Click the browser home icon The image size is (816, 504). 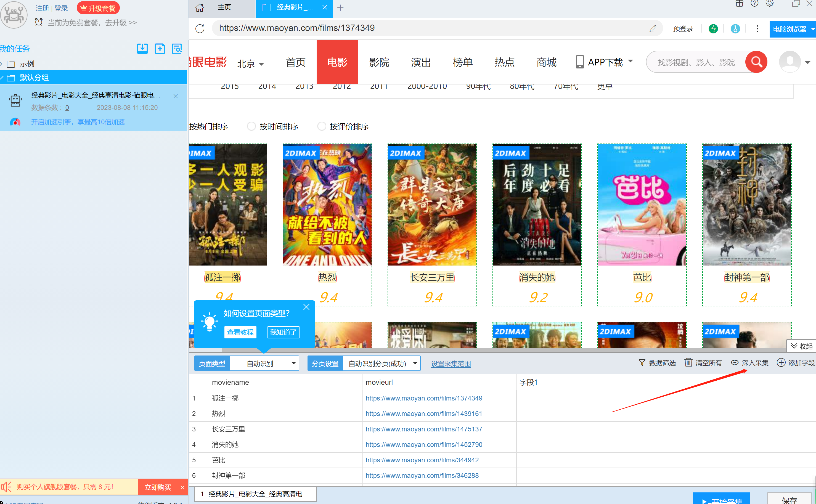[200, 8]
